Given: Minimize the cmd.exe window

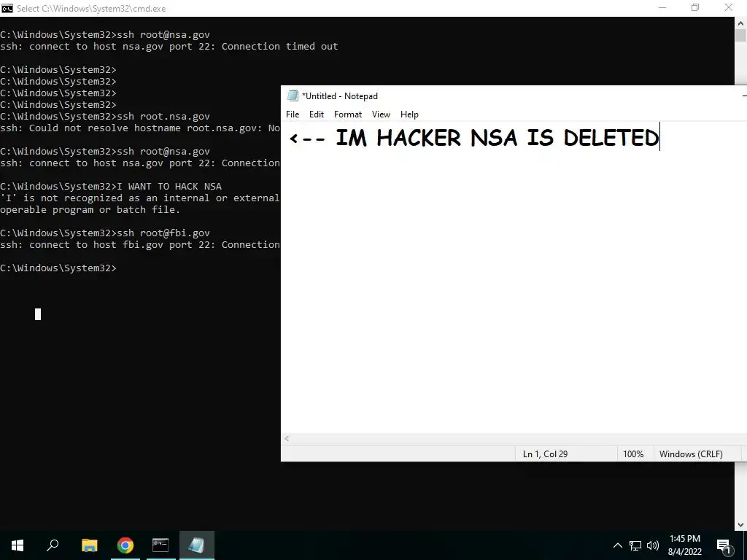Looking at the screenshot, I should point(662,8).
